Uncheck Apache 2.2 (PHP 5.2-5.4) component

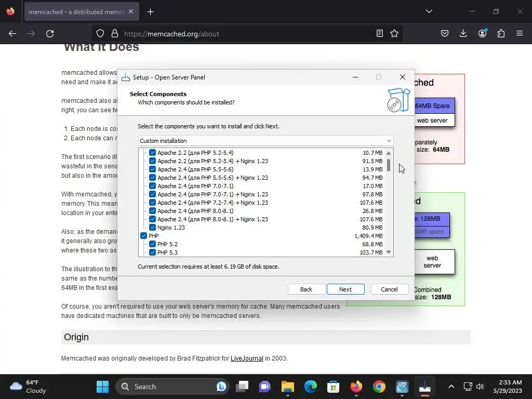[x=152, y=153]
